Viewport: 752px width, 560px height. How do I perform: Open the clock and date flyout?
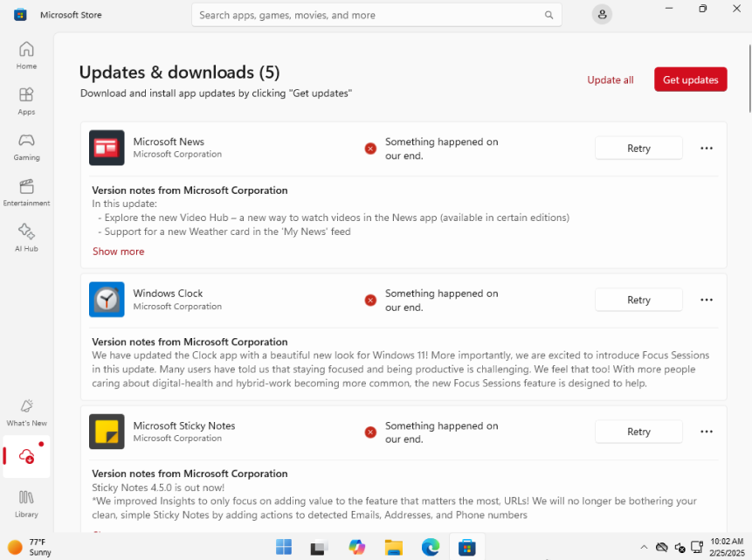727,547
